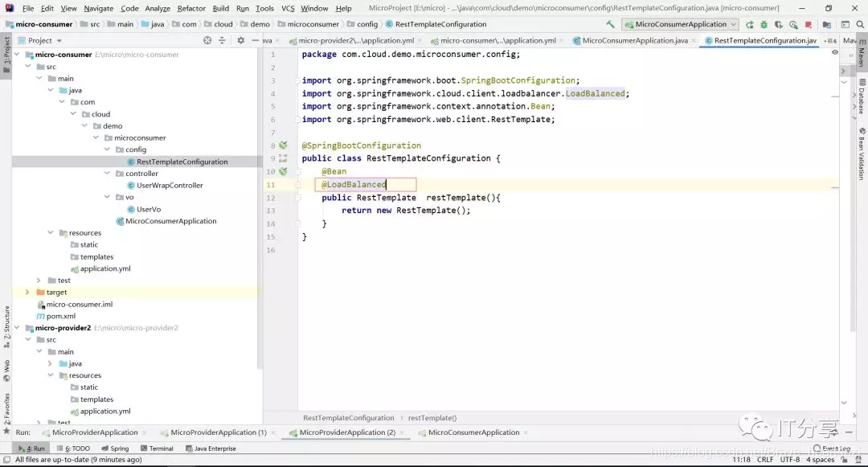This screenshot has height=467, width=868.
Task: Show the hidden editor tabs list
Action: tap(830, 40)
